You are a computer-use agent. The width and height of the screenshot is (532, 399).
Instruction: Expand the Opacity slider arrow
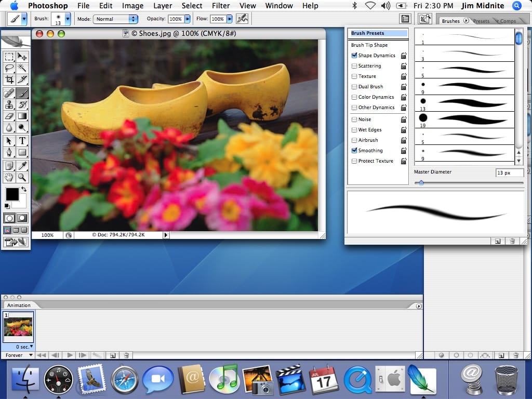188,19
